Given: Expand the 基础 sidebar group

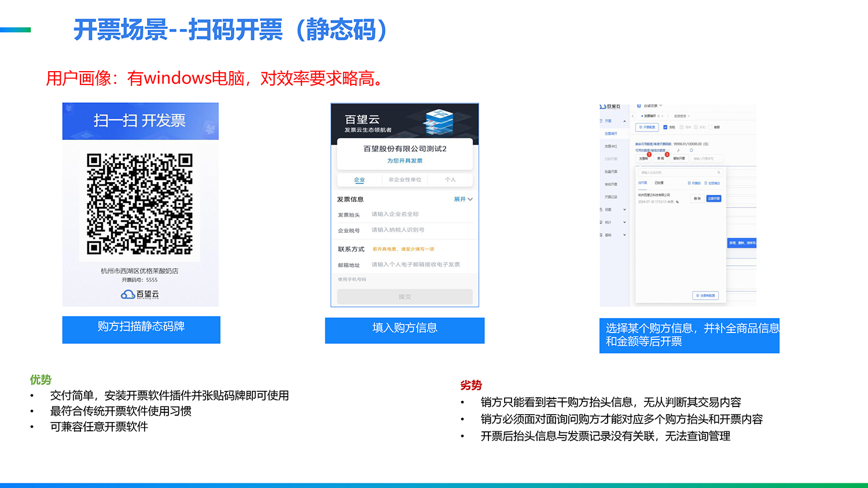Looking at the screenshot, I should (x=624, y=235).
